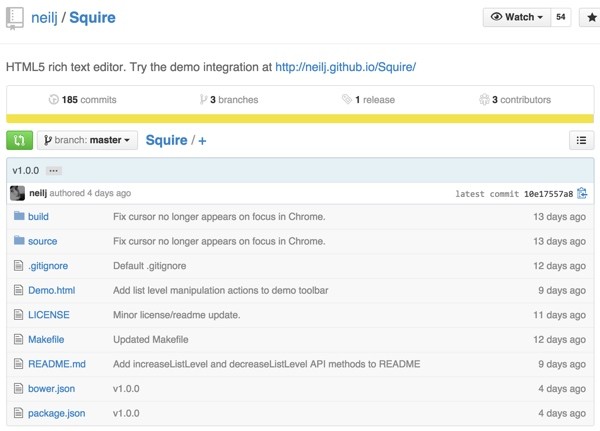Click the .gitignore file icon
The image size is (600, 431).
18,265
